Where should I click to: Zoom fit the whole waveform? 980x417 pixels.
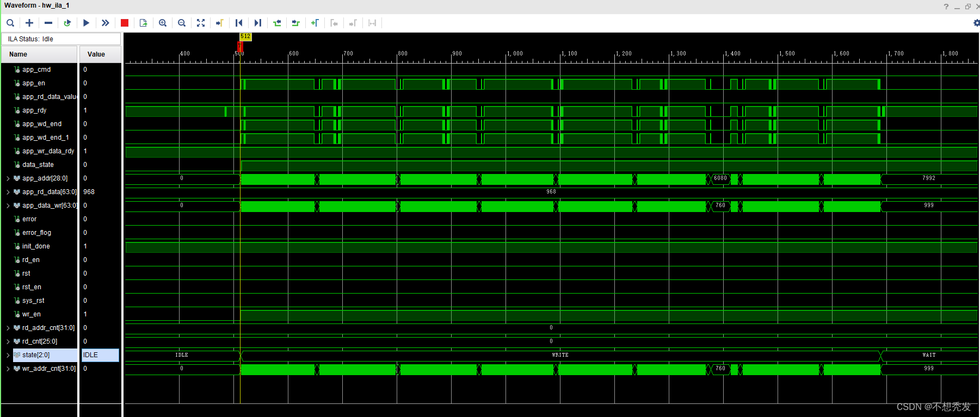[201, 23]
